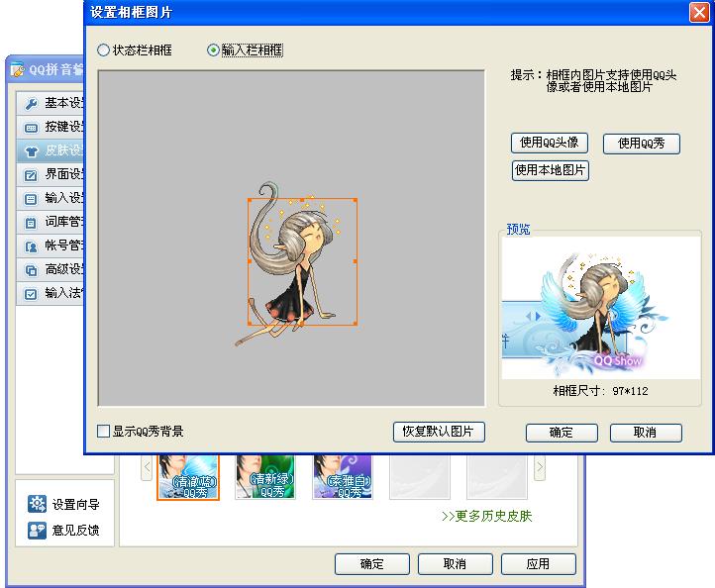Click the 界面设置 pencil icon

click(x=31, y=175)
